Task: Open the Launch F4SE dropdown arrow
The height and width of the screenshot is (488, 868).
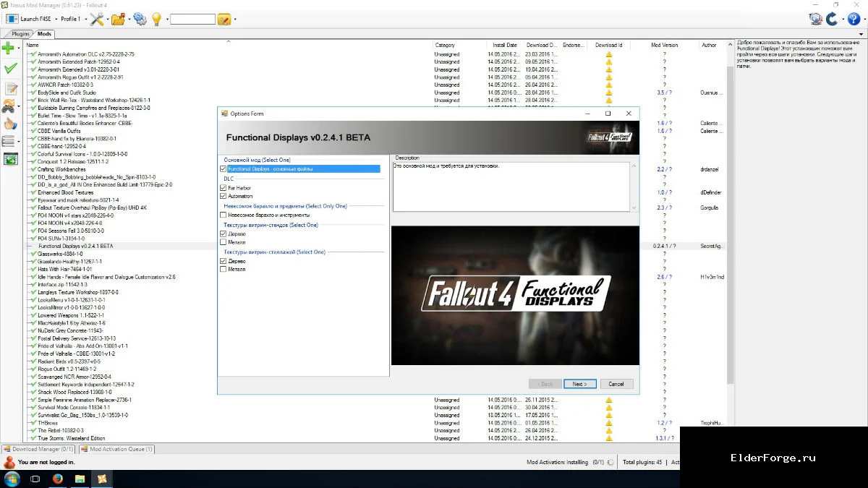Action: pyautogui.click(x=55, y=20)
